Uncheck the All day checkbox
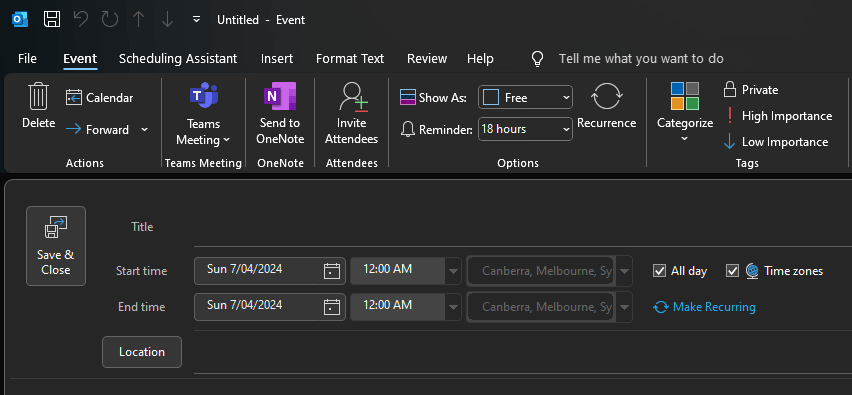This screenshot has height=395, width=852. click(x=659, y=271)
